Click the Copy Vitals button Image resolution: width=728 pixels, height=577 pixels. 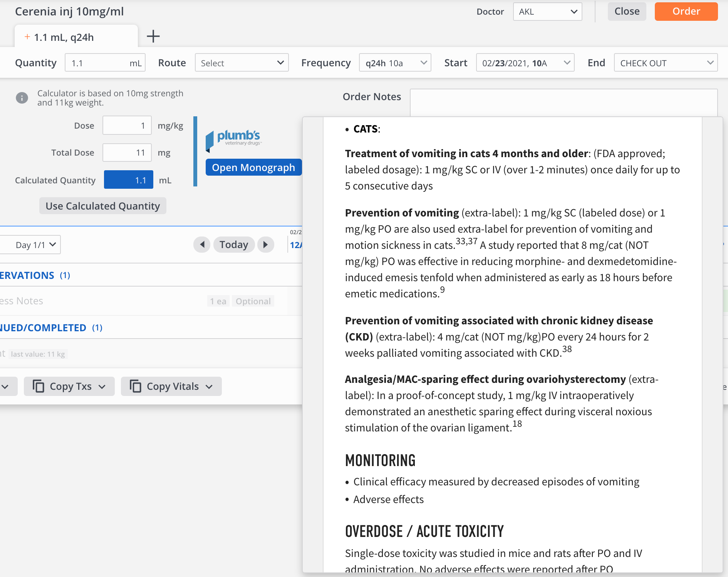point(171,386)
